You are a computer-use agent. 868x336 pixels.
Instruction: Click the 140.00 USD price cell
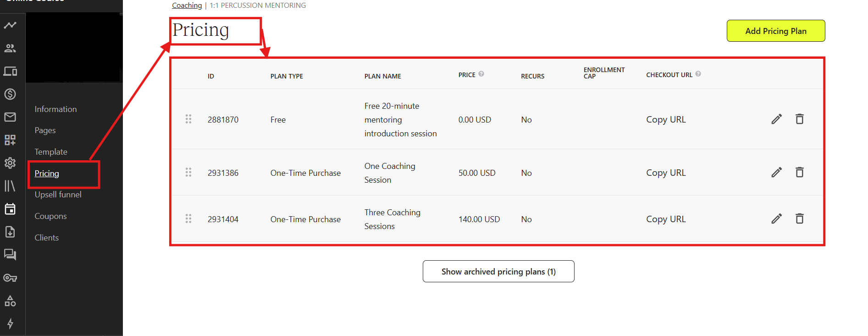tap(479, 219)
